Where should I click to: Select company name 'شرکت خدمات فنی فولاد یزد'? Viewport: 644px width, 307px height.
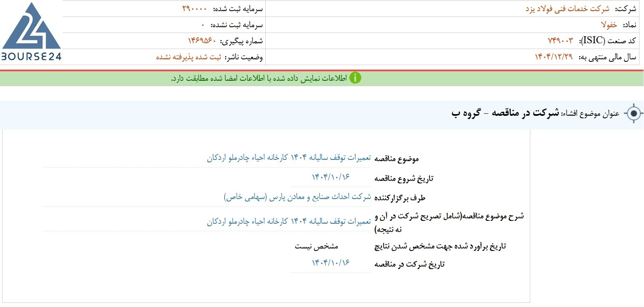pos(568,9)
